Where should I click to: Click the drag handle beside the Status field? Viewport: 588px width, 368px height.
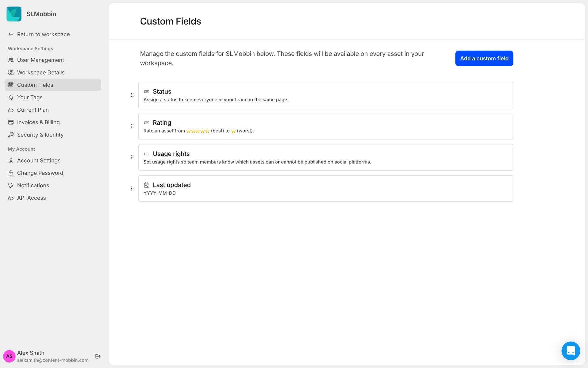coord(132,95)
